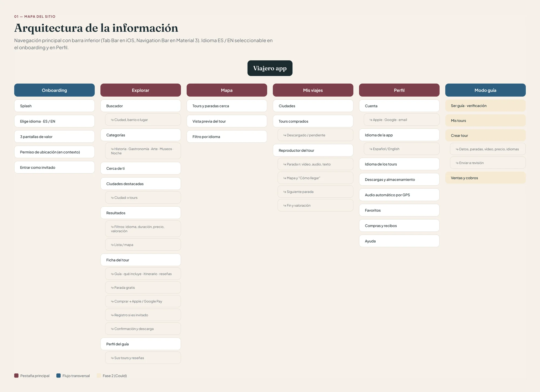Select the Mapa column header
540x392 pixels.
[x=227, y=90]
